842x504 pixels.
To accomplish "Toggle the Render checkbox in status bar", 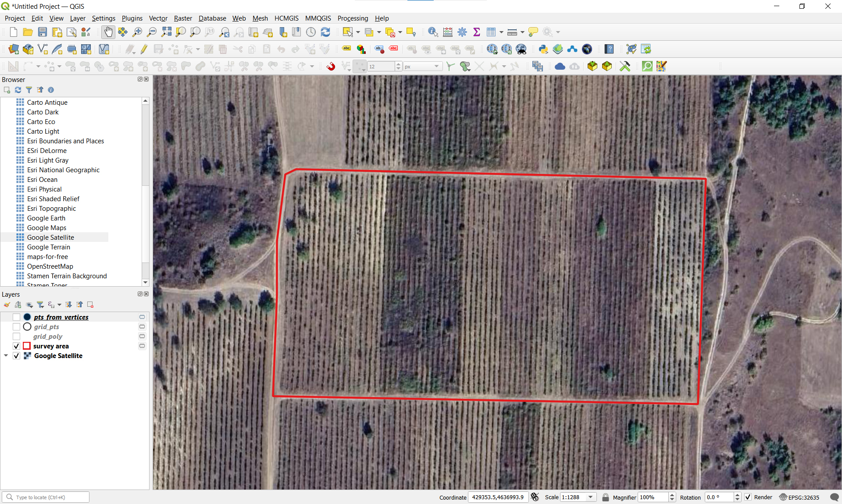I will (x=749, y=497).
